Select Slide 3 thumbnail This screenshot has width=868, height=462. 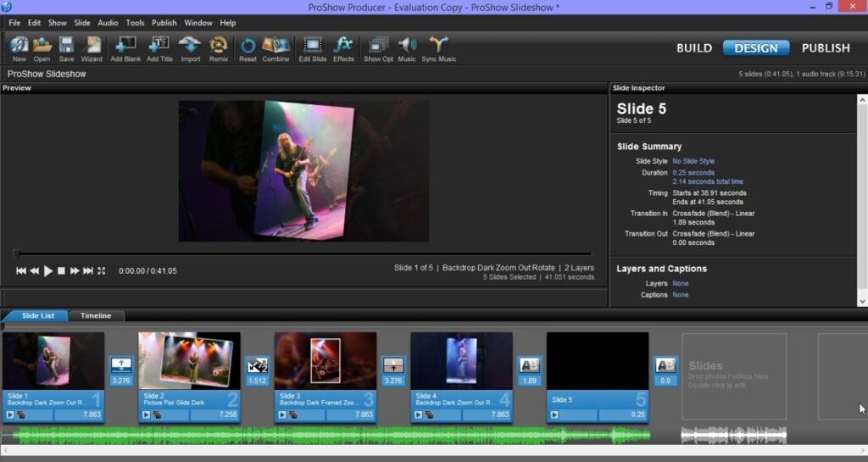point(325,361)
